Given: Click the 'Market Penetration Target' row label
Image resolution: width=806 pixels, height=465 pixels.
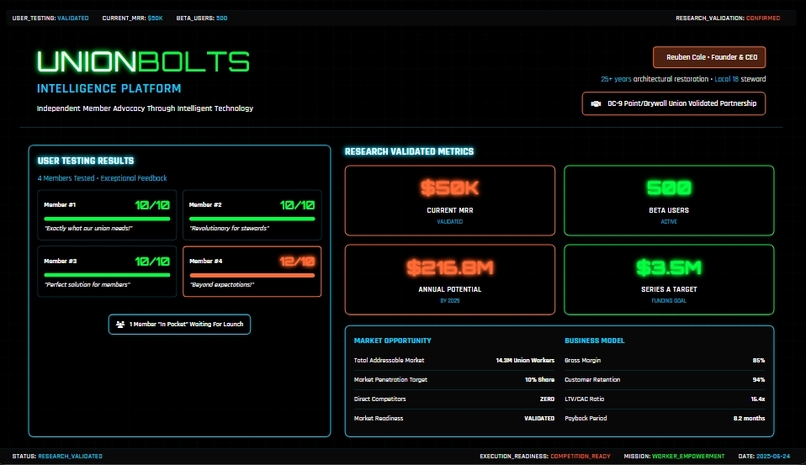Looking at the screenshot, I should pyautogui.click(x=390, y=380).
